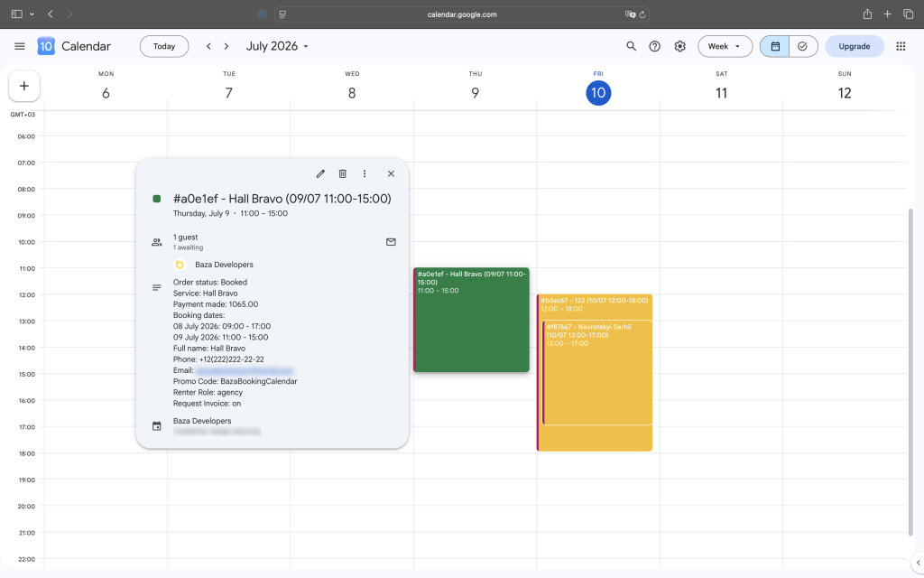Click the vertical scrollbar of calendar grid
This screenshot has height=578, width=924.
point(911,371)
